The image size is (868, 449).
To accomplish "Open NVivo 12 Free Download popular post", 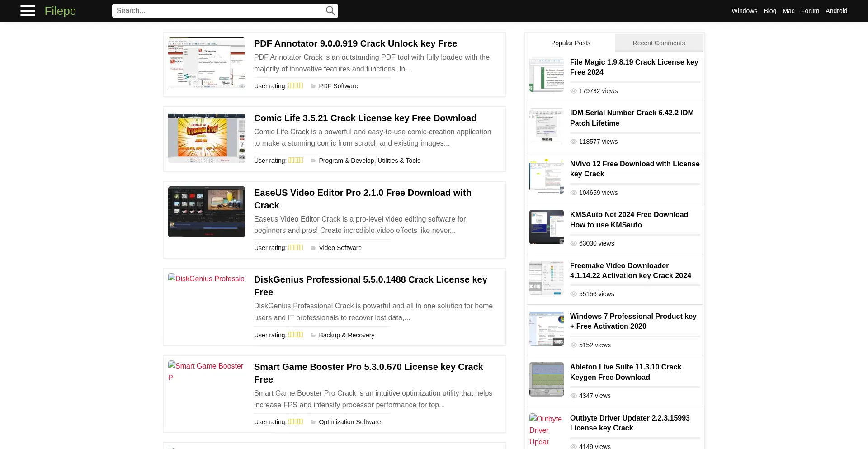I will click(635, 169).
